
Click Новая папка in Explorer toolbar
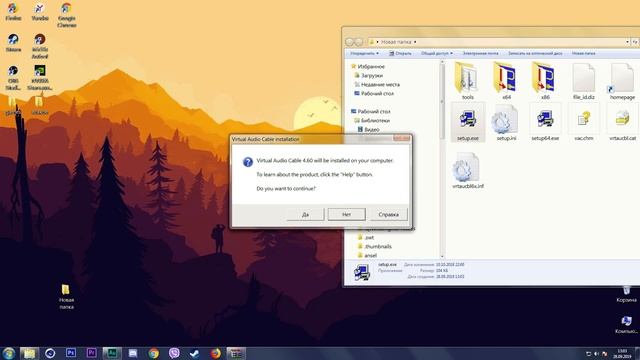[x=583, y=53]
